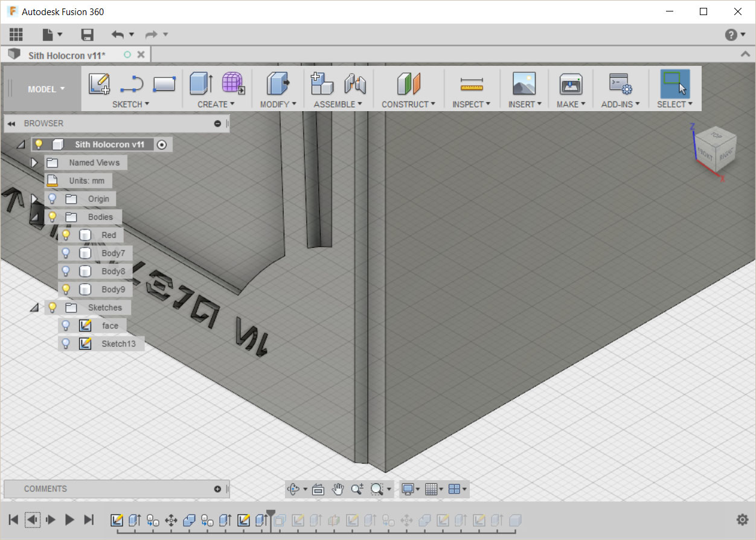The image size is (756, 540).
Task: Show Sketch13 via its light bulb
Action: click(x=66, y=344)
